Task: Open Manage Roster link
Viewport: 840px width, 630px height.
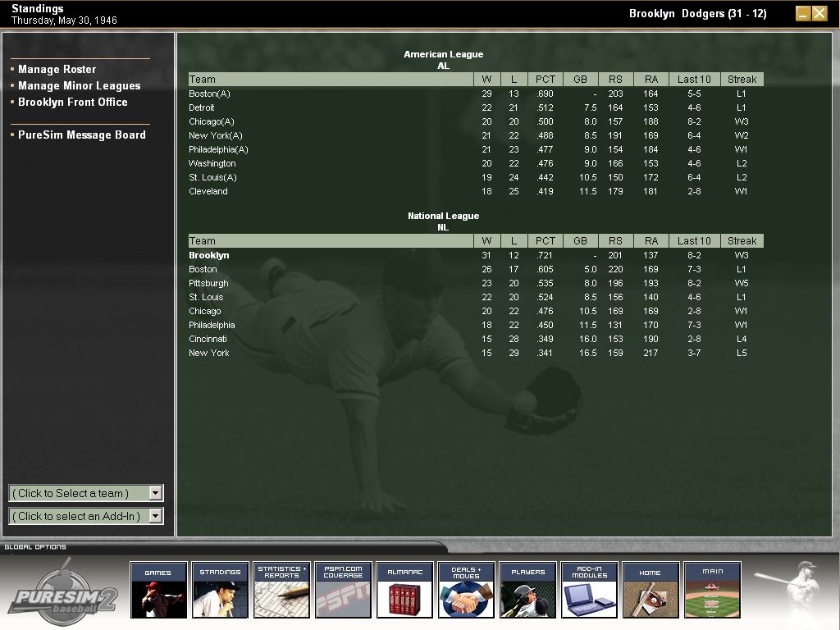Action: tap(57, 69)
